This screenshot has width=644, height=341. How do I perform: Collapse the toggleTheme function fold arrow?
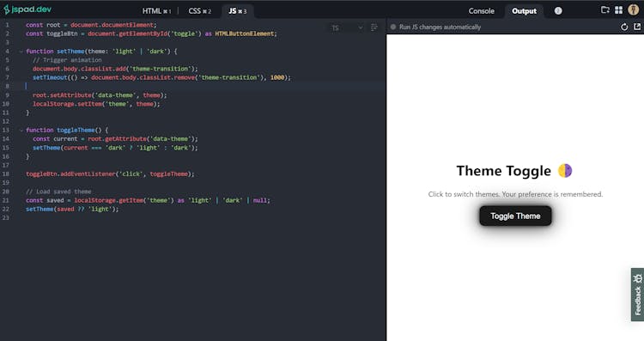pyautogui.click(x=21, y=131)
